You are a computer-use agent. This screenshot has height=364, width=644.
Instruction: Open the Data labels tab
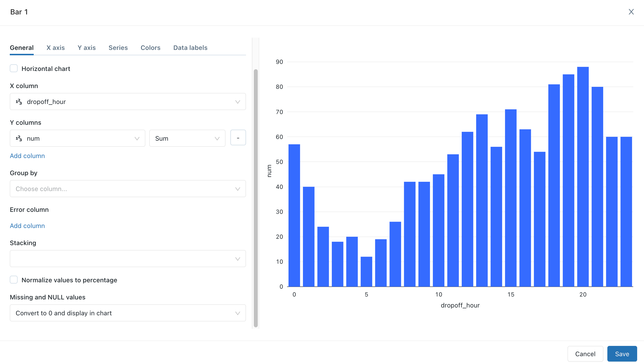click(190, 48)
